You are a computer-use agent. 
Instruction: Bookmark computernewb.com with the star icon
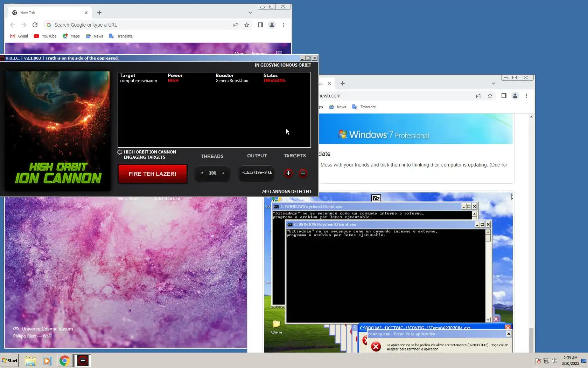click(490, 96)
